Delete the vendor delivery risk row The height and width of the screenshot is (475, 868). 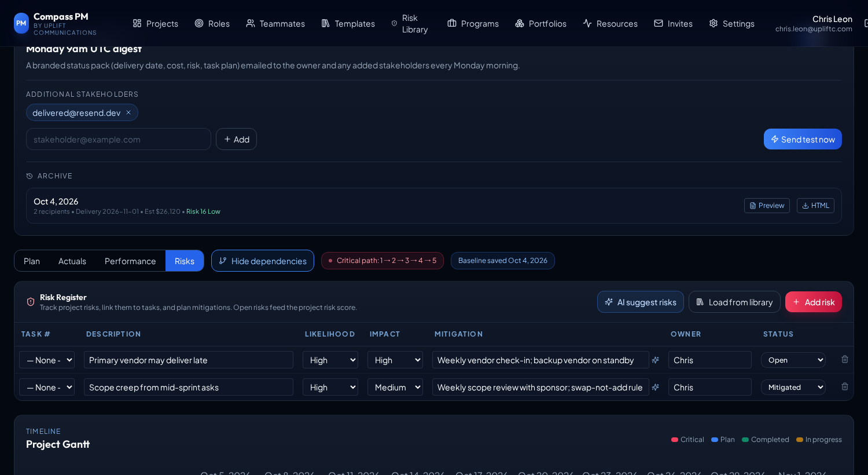[x=844, y=360]
